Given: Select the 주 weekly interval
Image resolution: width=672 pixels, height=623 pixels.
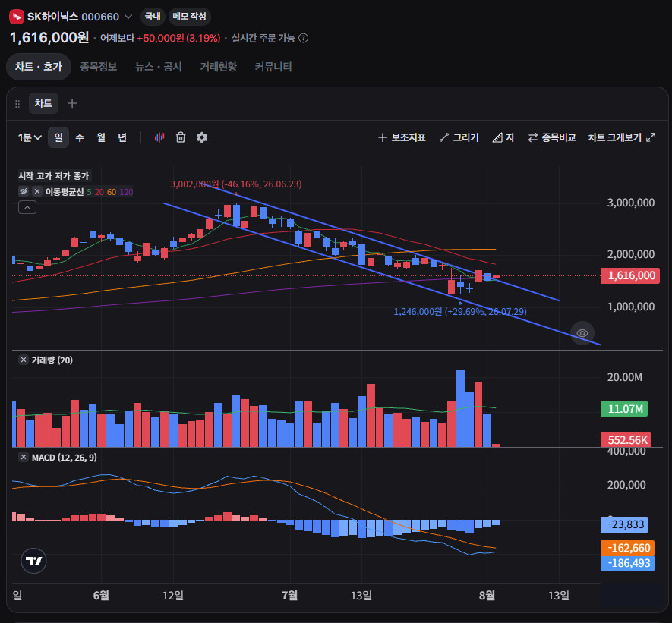Looking at the screenshot, I should 80,137.
